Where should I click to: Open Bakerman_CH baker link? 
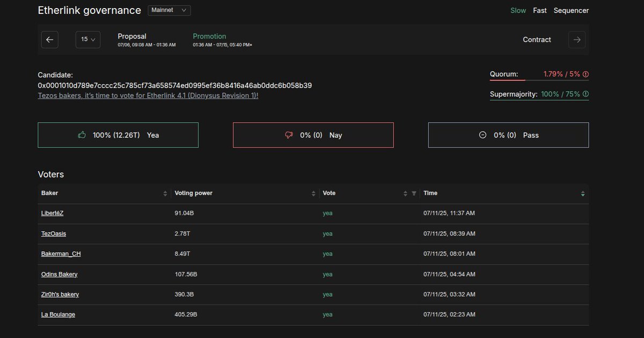(61, 254)
